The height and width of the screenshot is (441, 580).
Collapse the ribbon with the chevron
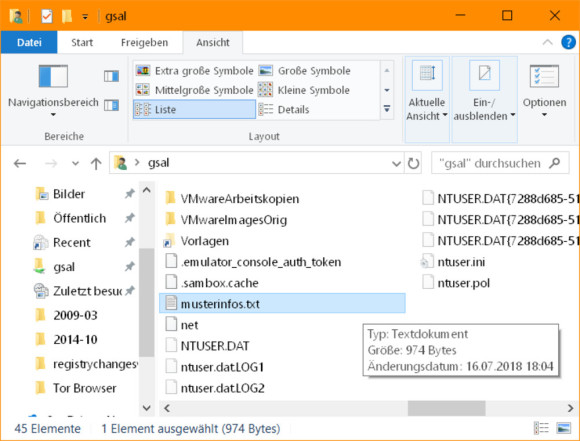[x=547, y=42]
